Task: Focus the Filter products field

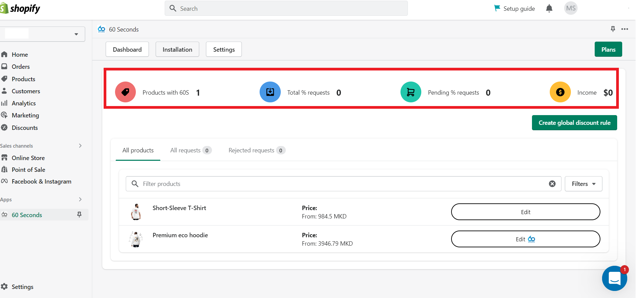Action: pos(343,184)
